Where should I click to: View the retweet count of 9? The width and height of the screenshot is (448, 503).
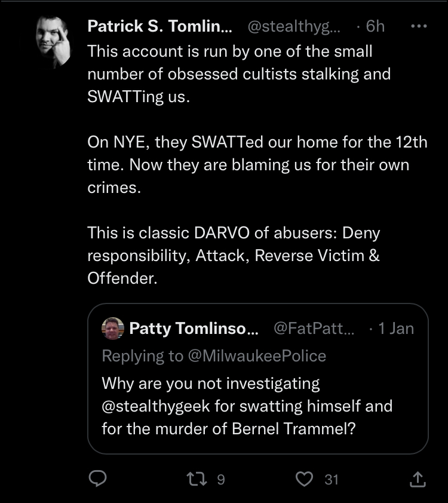pos(221,480)
